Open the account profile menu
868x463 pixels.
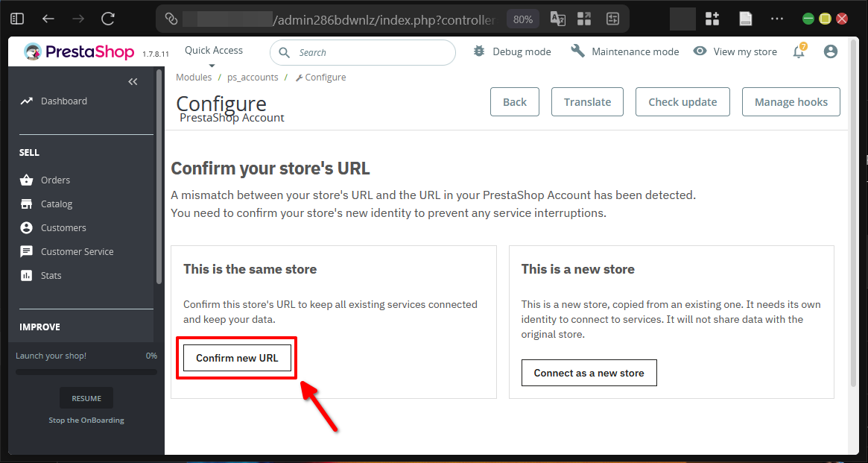830,51
